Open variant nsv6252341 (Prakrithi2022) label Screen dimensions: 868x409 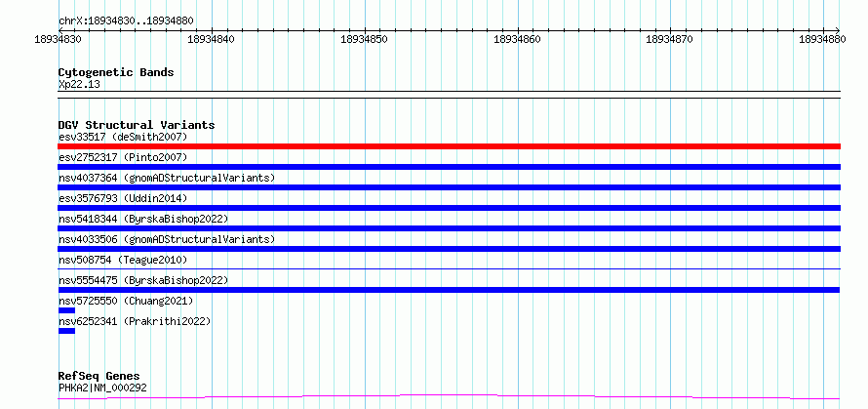pyautogui.click(x=135, y=321)
